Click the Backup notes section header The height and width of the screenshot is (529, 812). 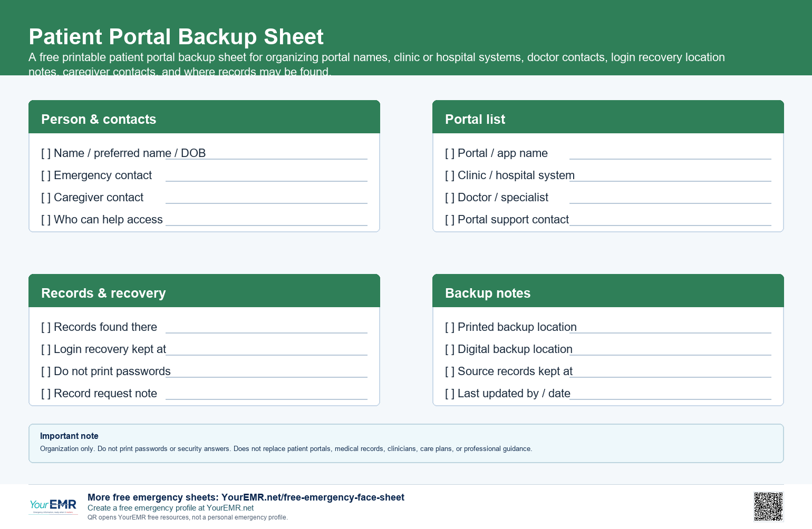click(x=608, y=291)
